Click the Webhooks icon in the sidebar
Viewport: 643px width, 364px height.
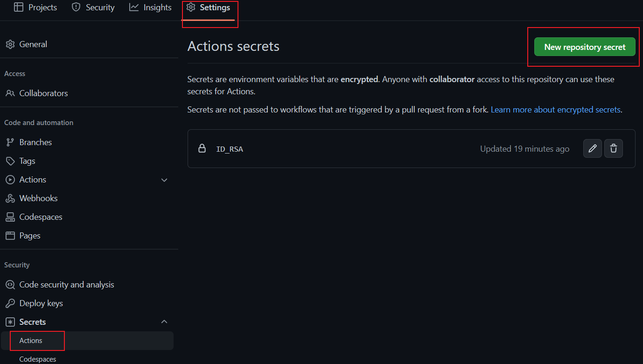click(10, 198)
